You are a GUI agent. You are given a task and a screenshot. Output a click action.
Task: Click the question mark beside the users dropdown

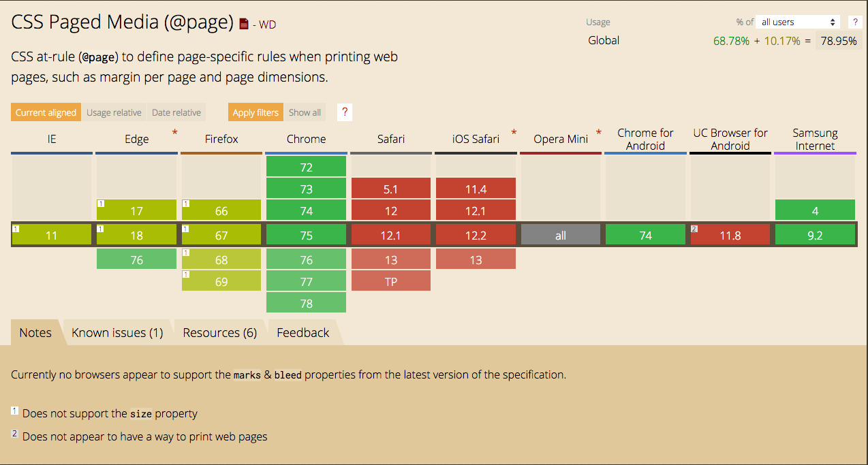854,22
